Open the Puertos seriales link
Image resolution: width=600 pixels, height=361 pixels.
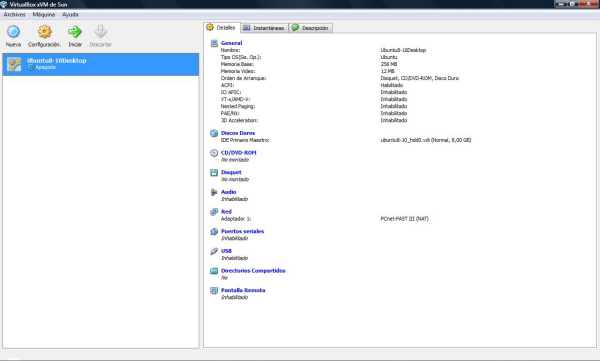coord(242,231)
